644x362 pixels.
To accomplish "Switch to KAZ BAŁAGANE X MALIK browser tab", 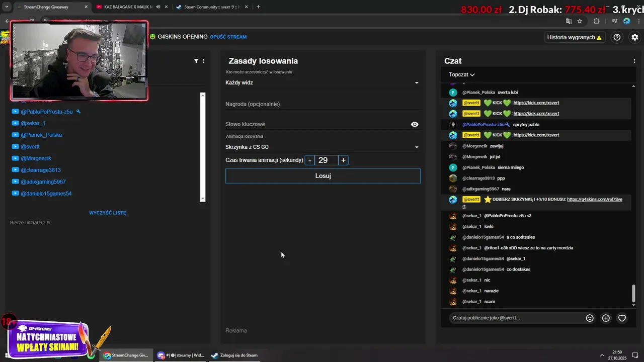I will tap(127, 7).
